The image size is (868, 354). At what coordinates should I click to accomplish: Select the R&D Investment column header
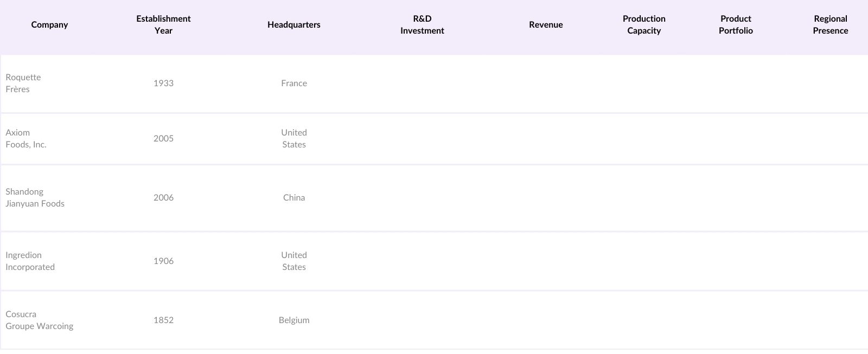[x=422, y=25]
